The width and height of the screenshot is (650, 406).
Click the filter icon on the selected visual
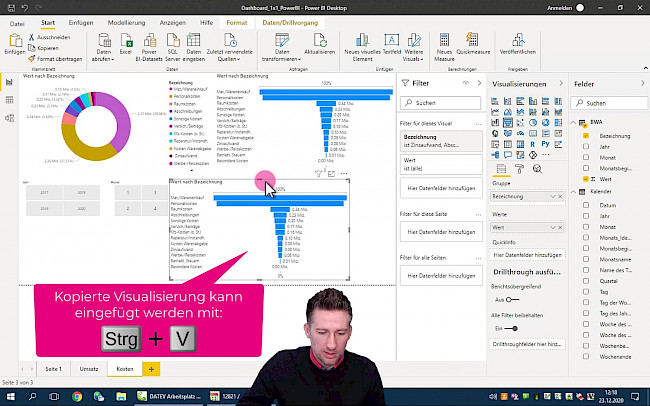pyautogui.click(x=318, y=173)
